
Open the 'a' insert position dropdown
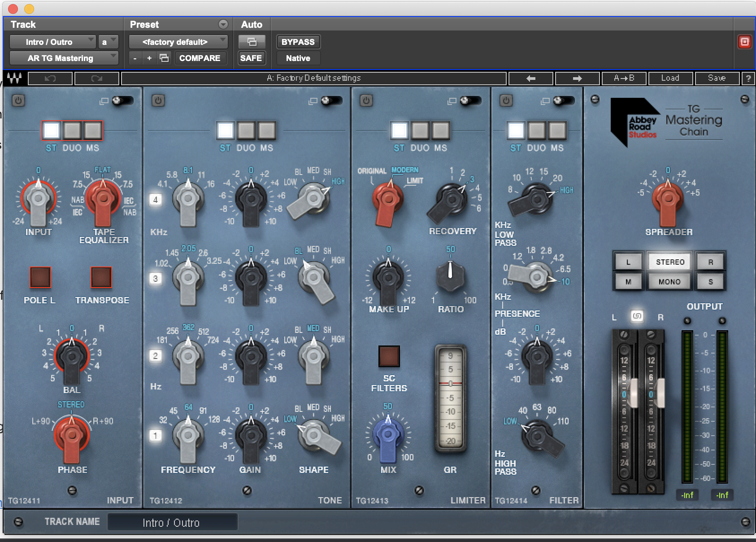tap(108, 42)
